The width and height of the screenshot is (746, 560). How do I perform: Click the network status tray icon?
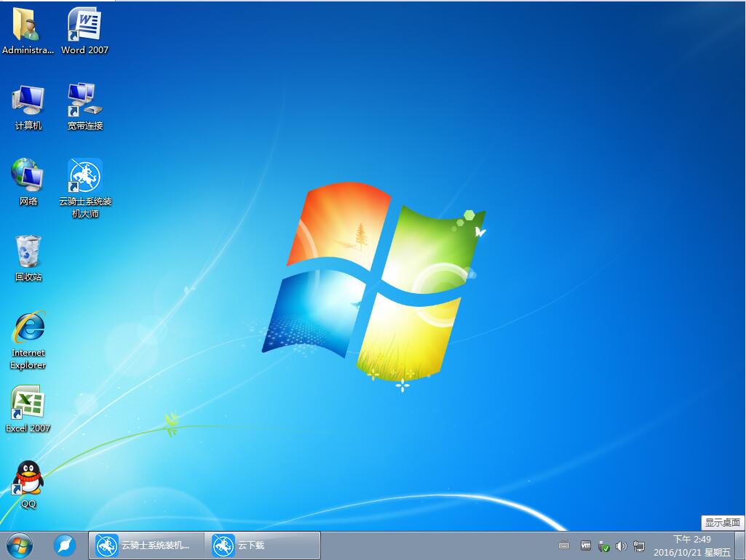tap(638, 545)
